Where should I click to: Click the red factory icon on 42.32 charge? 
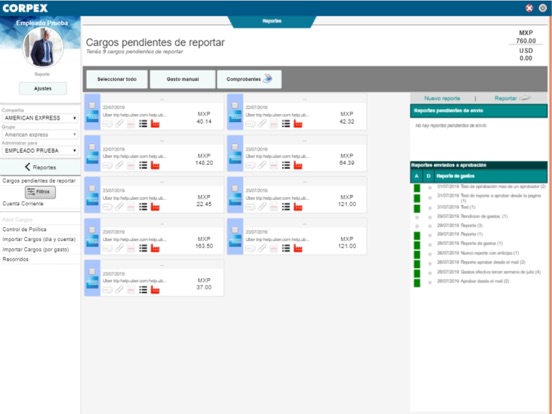pos(298,124)
